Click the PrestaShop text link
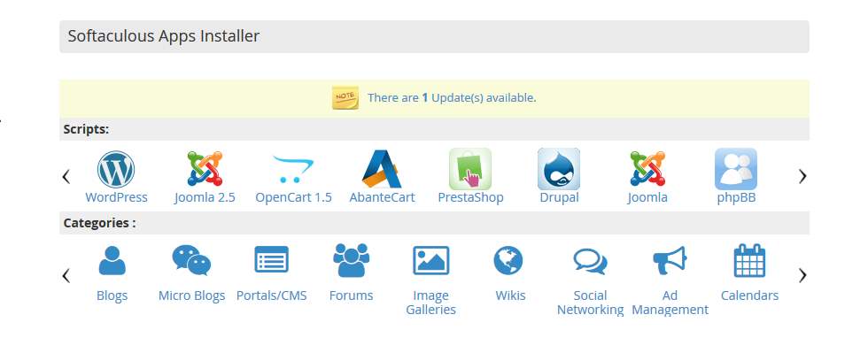 pos(470,197)
